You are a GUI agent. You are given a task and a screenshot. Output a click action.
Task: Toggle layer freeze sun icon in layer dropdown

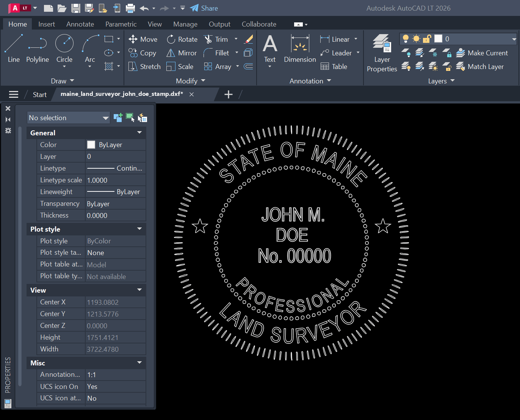click(416, 39)
